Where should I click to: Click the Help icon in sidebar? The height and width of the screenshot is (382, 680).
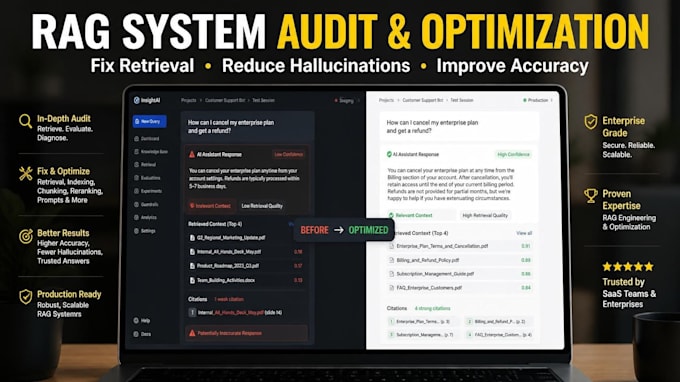point(136,320)
